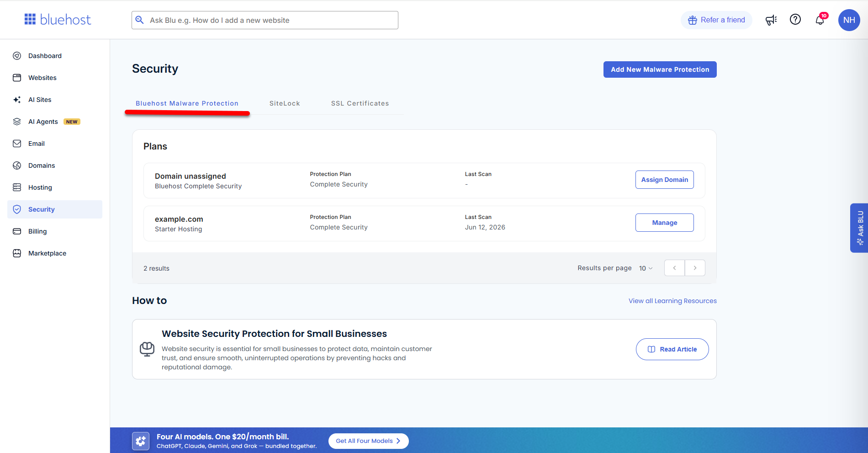
Task: Click the Websites window icon
Action: (17, 78)
